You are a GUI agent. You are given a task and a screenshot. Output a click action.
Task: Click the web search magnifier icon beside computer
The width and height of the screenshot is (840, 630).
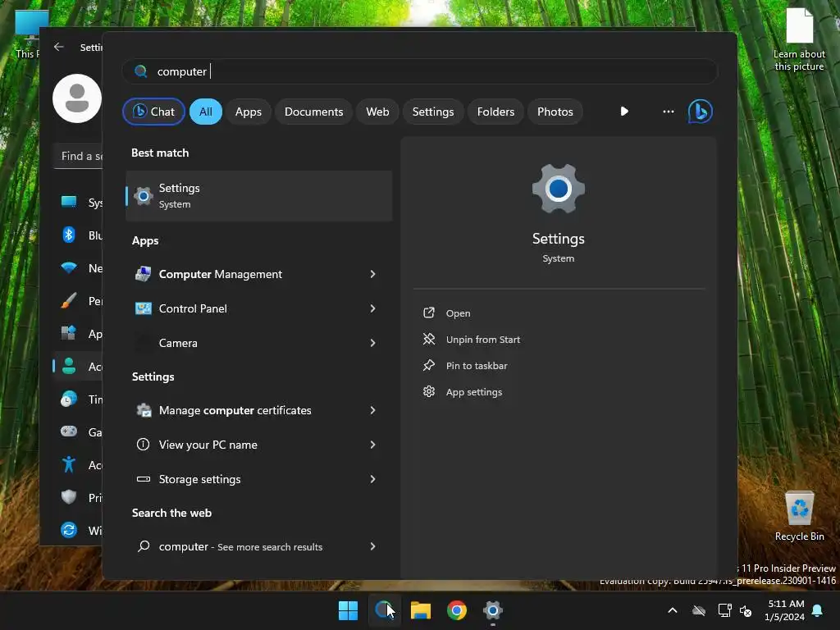click(x=144, y=546)
